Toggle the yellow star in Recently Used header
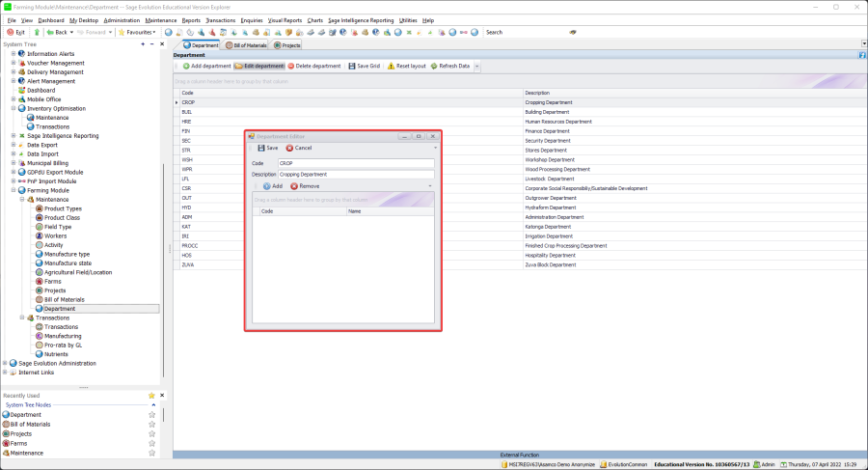The width and height of the screenshot is (868, 470). 151,396
